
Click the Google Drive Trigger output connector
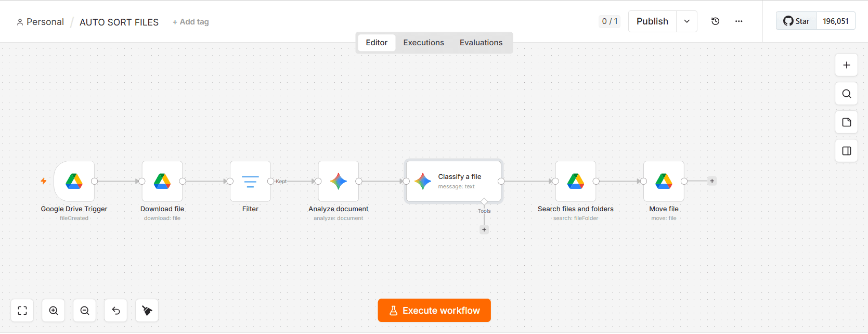95,181
